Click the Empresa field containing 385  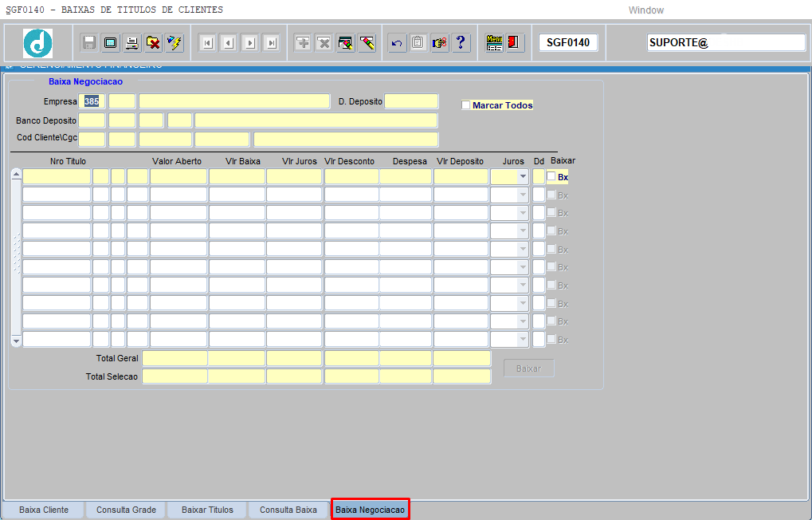tap(92, 101)
